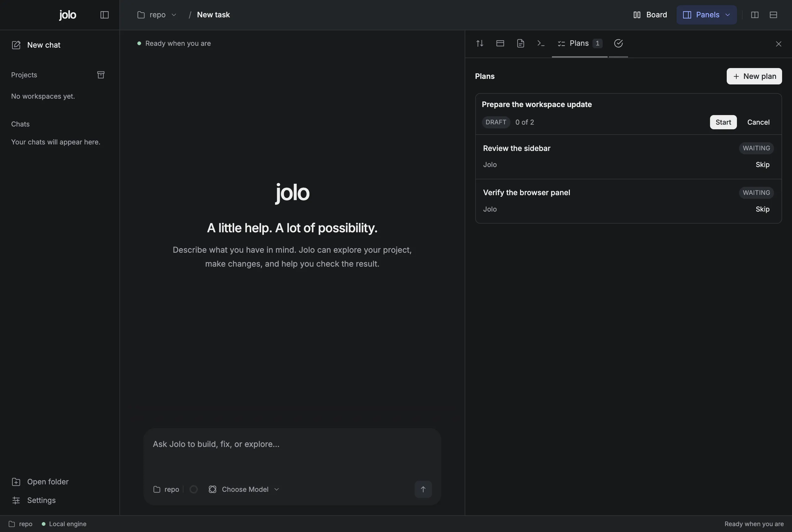
Task: Select Verify the browser panel step title
Action: pyautogui.click(x=526, y=193)
